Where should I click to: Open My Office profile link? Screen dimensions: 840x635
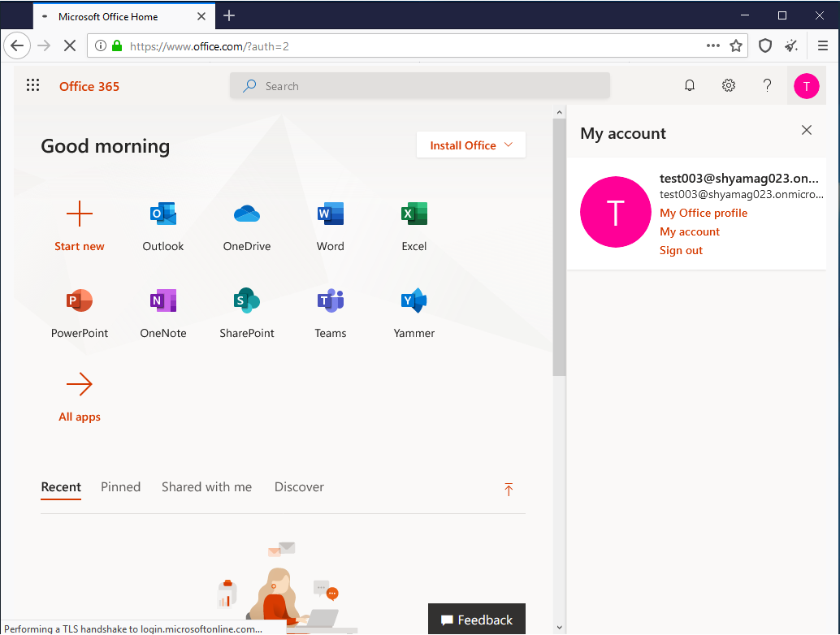tap(704, 213)
